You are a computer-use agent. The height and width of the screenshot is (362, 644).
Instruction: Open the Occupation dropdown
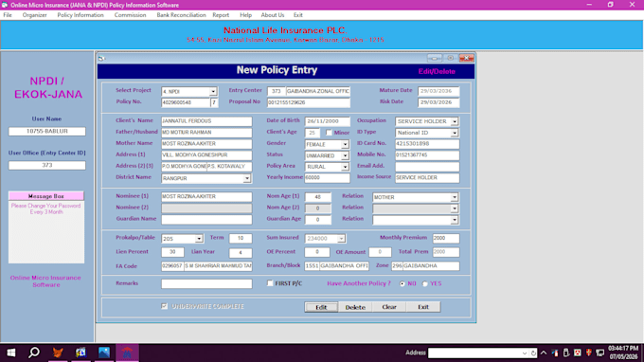[455, 121]
